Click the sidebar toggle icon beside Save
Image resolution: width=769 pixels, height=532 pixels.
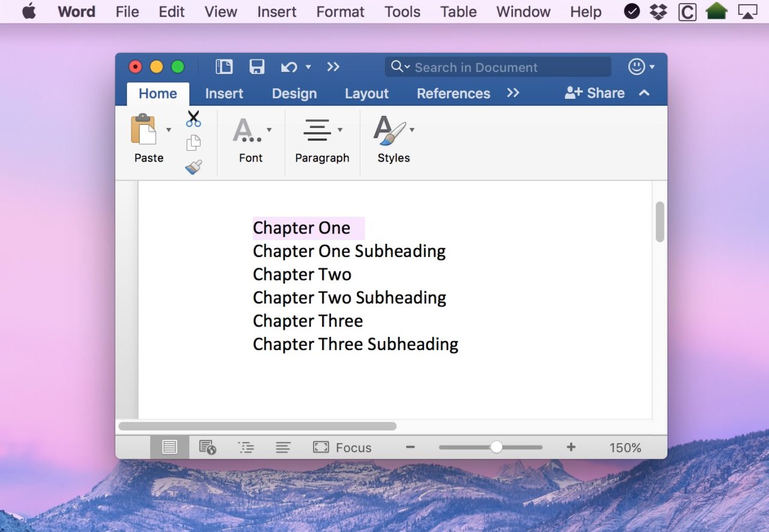point(224,67)
